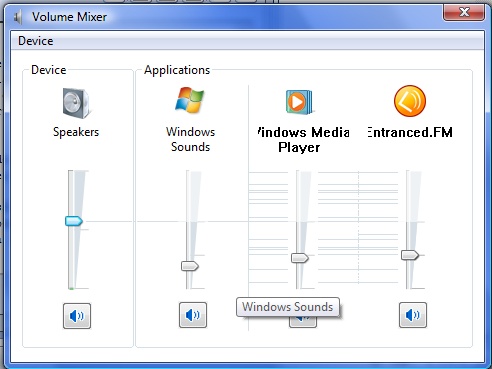Click the Windows Media Player label

point(303,140)
